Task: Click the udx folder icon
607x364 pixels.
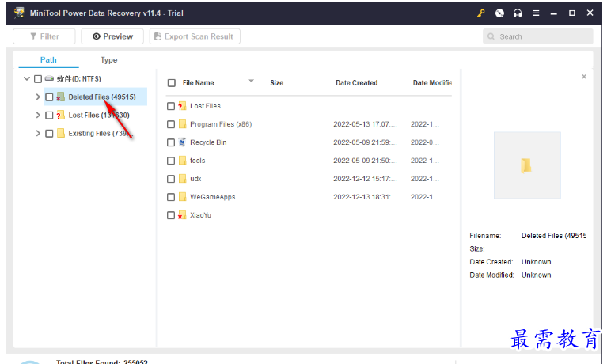Action: coord(182,179)
